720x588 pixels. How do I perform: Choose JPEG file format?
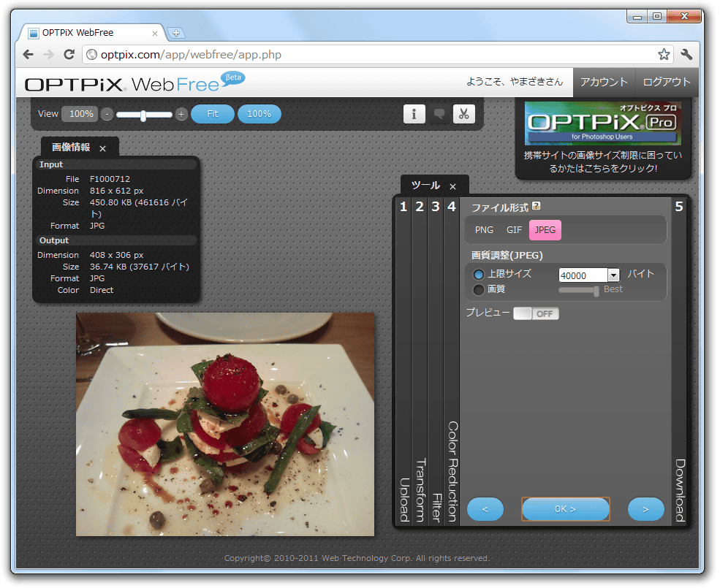pos(545,230)
